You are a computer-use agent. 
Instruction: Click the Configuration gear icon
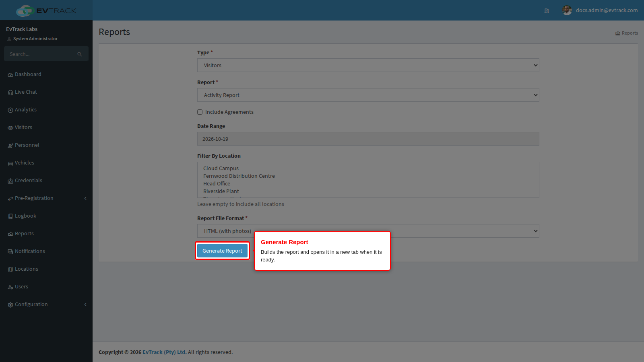point(10,305)
